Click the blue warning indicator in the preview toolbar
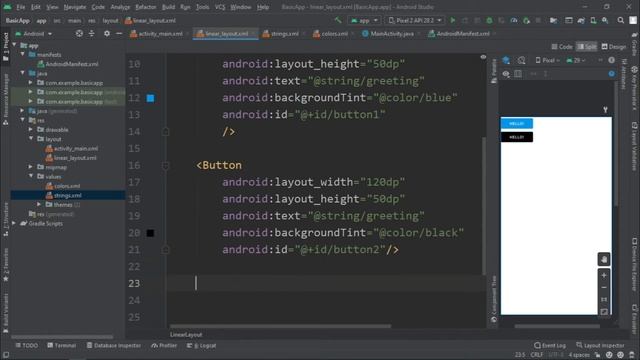The height and width of the screenshot is (360, 640). click(x=611, y=74)
